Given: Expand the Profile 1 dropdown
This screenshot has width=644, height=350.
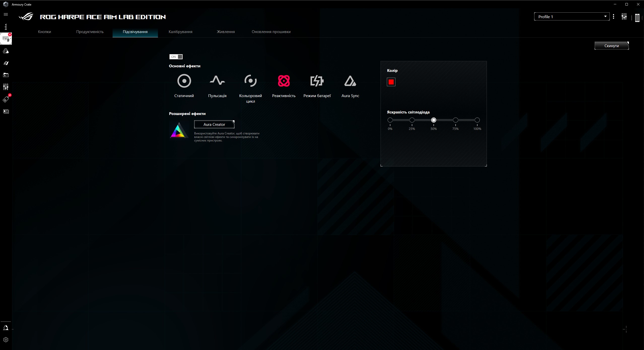Looking at the screenshot, I should (x=572, y=17).
